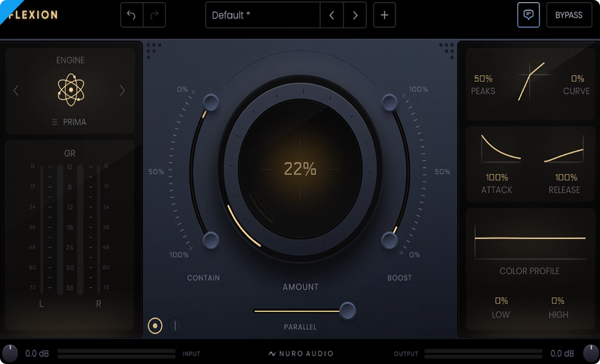The image size is (600, 364).
Task: Click the FLEXION logo title
Action: (33, 15)
